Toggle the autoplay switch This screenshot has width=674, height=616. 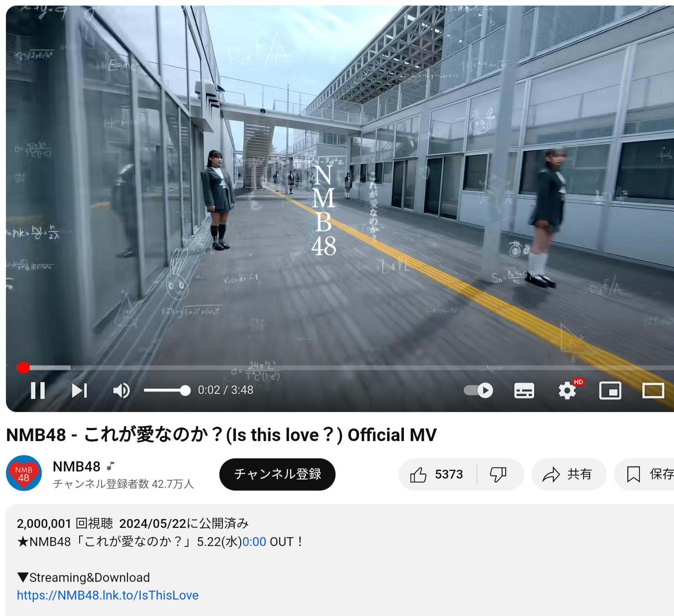pyautogui.click(x=479, y=390)
